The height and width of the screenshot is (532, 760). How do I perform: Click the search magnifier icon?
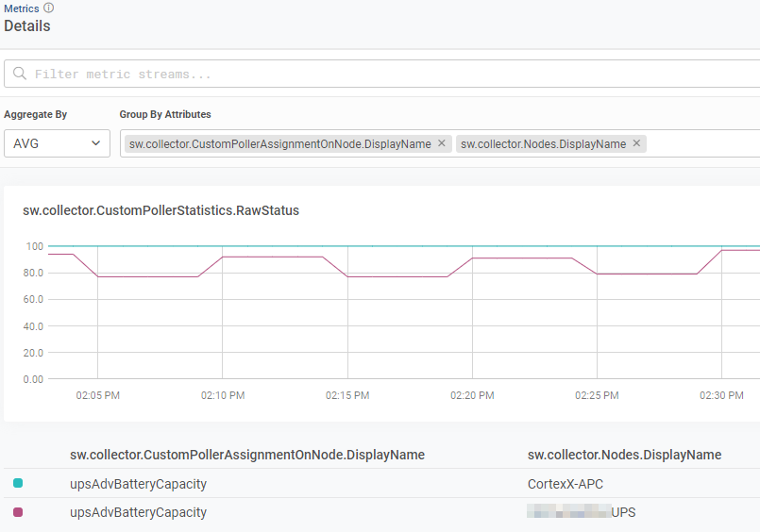point(20,74)
